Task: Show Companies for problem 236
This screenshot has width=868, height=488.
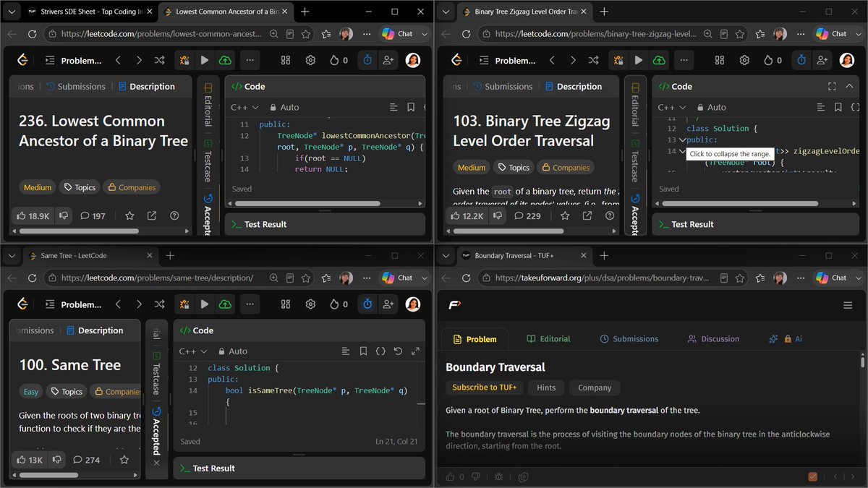Action: pos(132,187)
